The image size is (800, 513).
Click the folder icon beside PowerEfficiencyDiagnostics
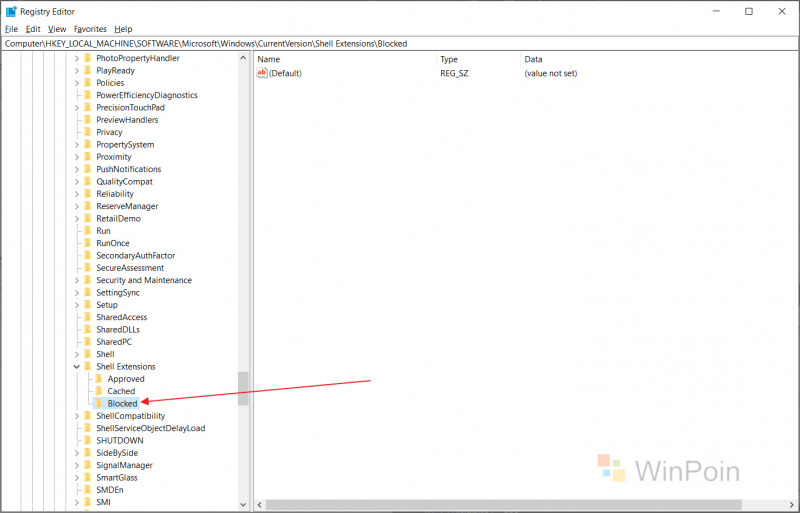[87, 95]
